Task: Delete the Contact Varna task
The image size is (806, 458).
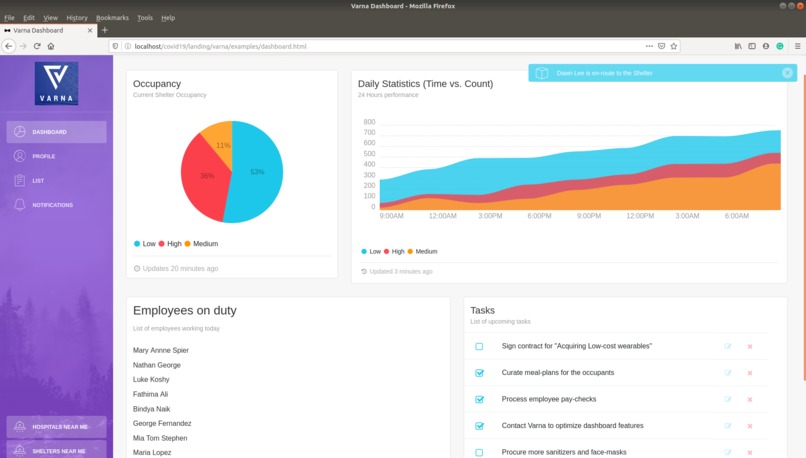Action: pyautogui.click(x=750, y=426)
